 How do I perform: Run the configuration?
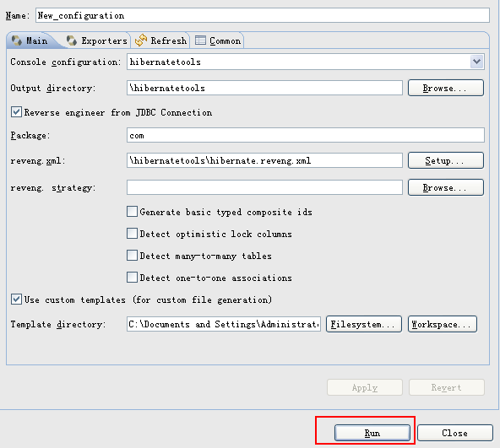pyautogui.click(x=372, y=433)
